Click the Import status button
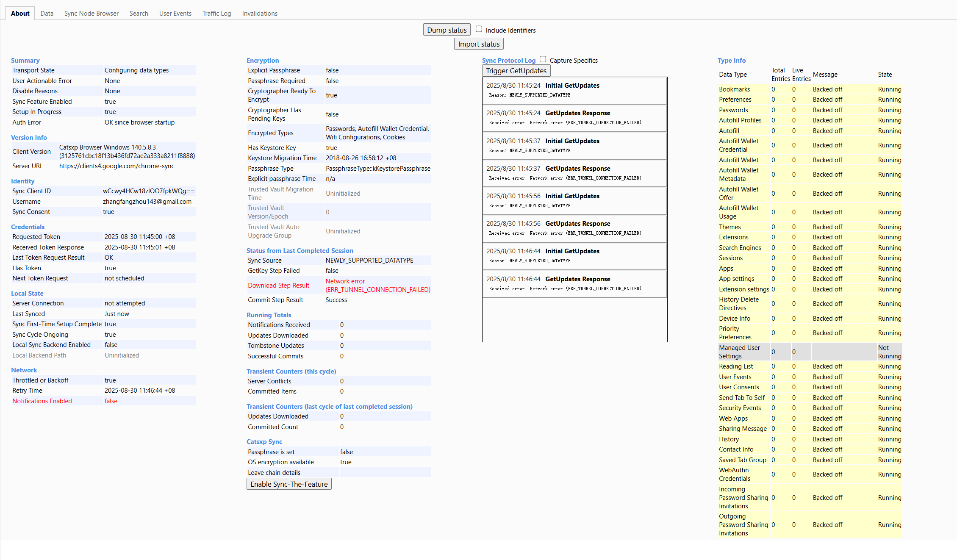The height and width of the screenshot is (560, 957). click(x=479, y=44)
